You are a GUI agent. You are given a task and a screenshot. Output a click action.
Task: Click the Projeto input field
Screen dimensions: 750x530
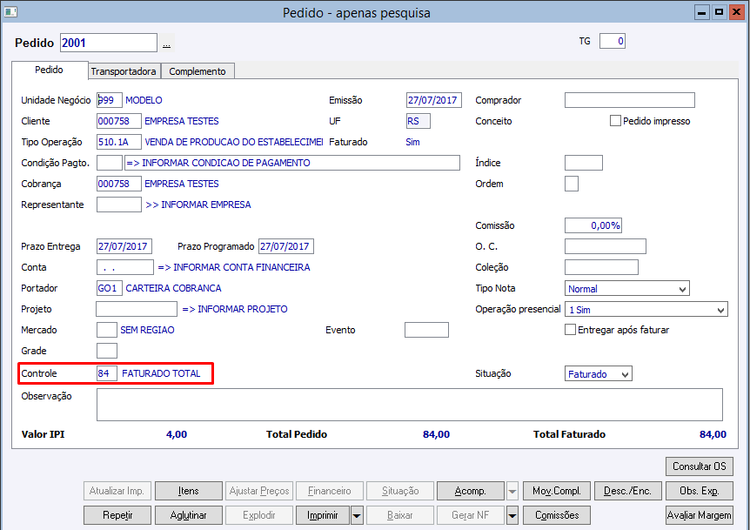(136, 309)
